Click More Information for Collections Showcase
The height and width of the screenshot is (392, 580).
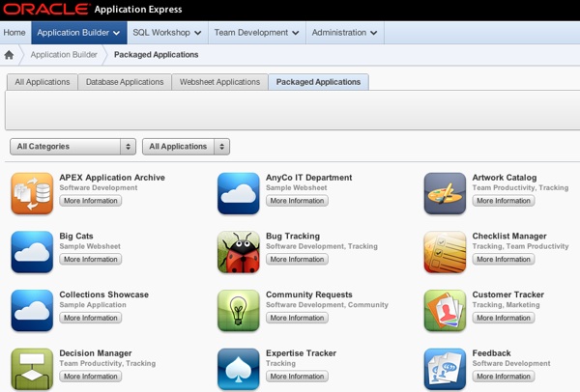click(x=91, y=318)
